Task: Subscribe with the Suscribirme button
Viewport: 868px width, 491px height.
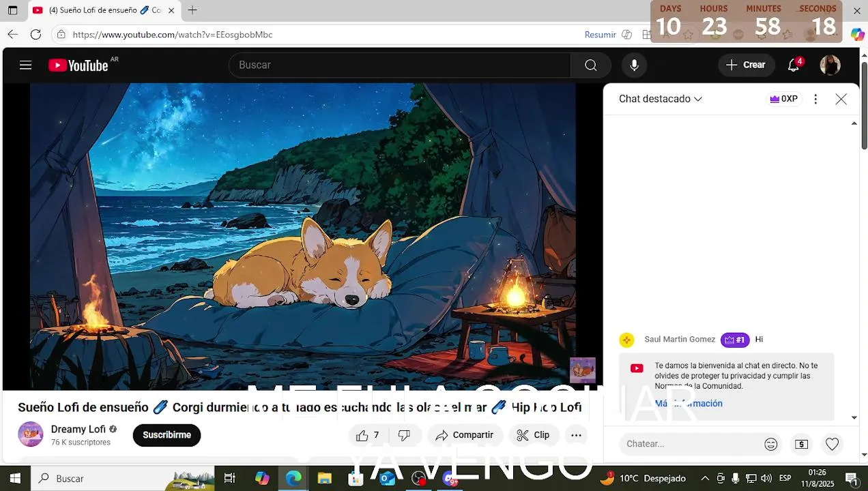Action: click(x=167, y=435)
